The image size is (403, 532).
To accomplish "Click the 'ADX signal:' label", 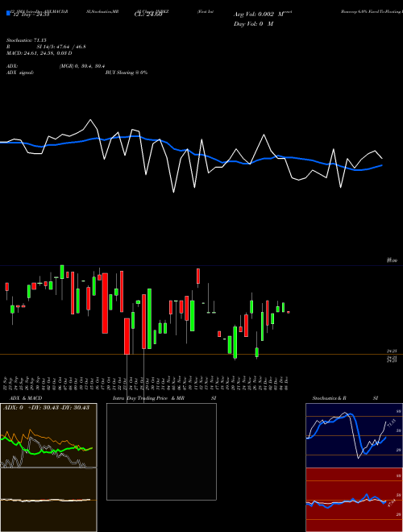I will pos(19,73).
